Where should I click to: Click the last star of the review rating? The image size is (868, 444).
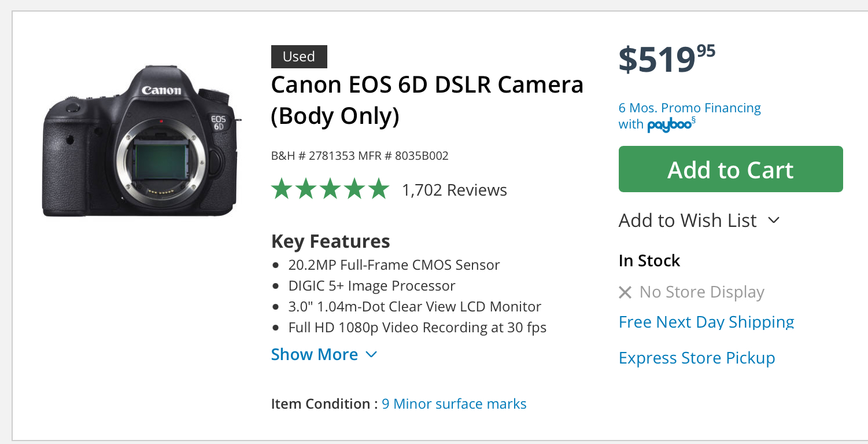[x=379, y=189]
